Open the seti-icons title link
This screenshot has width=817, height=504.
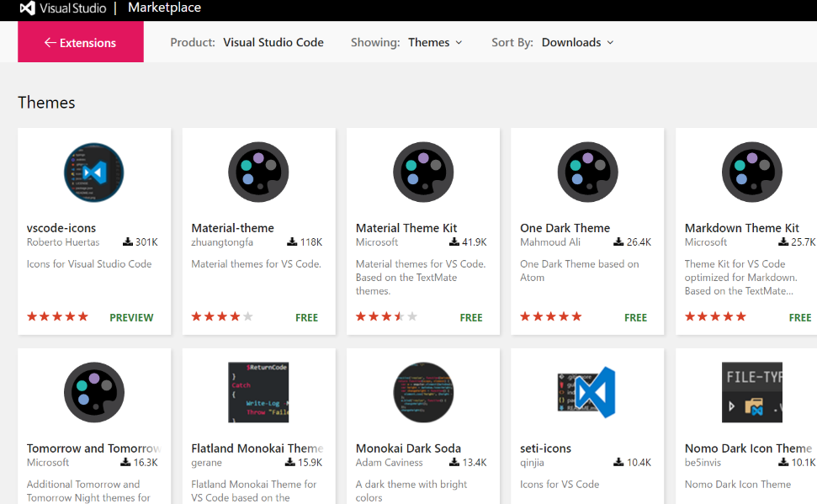pos(545,448)
